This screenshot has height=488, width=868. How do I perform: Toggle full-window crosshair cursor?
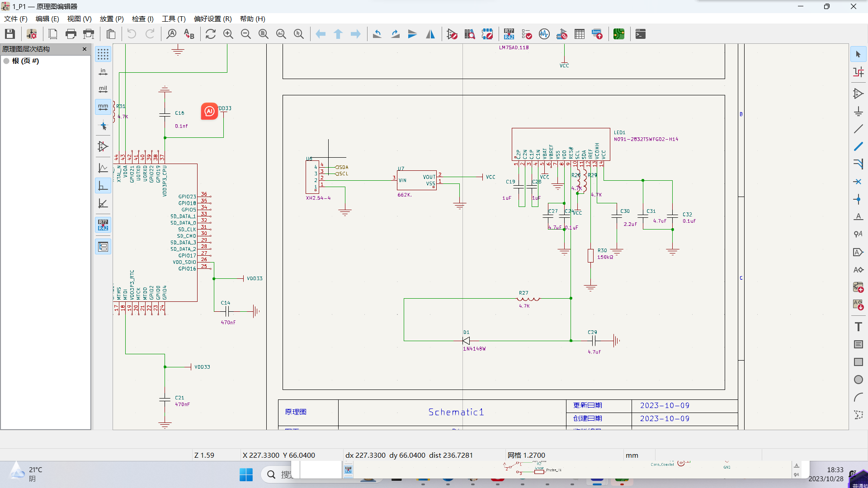coord(103,126)
